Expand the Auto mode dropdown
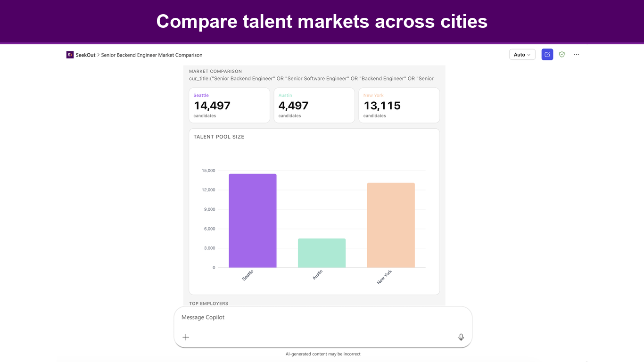The height and width of the screenshot is (362, 644). [522, 55]
